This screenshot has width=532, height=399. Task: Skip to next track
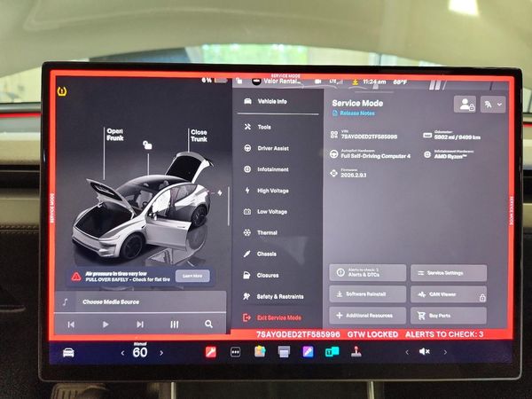(x=140, y=325)
